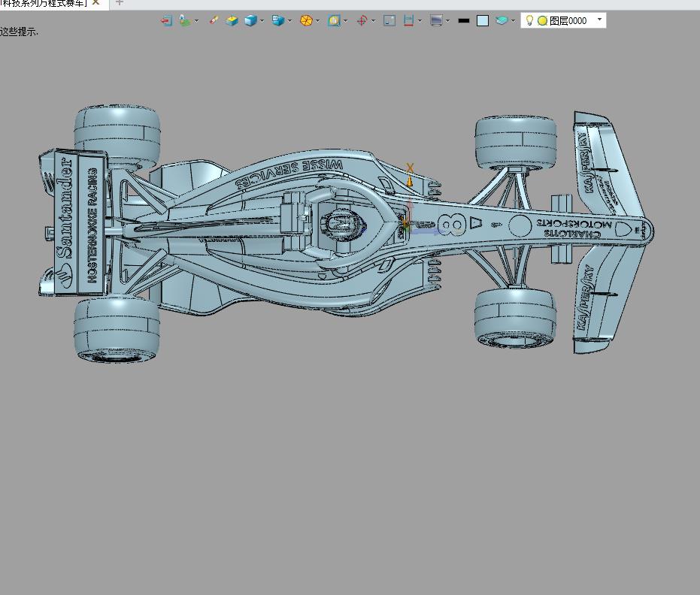
Task: Click the orange wireframe sphere icon
Action: point(306,21)
